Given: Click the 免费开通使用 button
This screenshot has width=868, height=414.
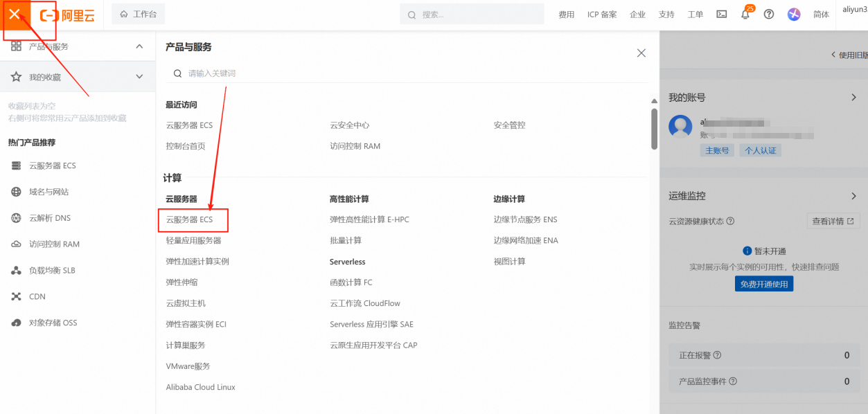Looking at the screenshot, I should click(x=764, y=284).
